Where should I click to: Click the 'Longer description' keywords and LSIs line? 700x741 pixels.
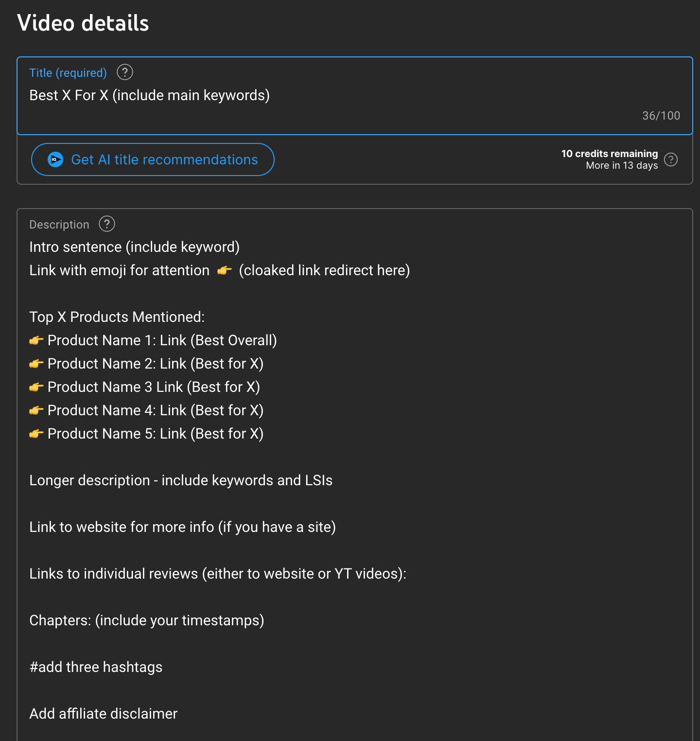pyautogui.click(x=181, y=480)
